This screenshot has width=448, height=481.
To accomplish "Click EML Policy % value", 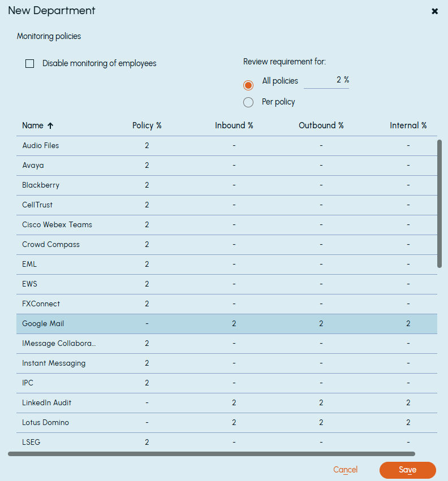I will (147, 265).
